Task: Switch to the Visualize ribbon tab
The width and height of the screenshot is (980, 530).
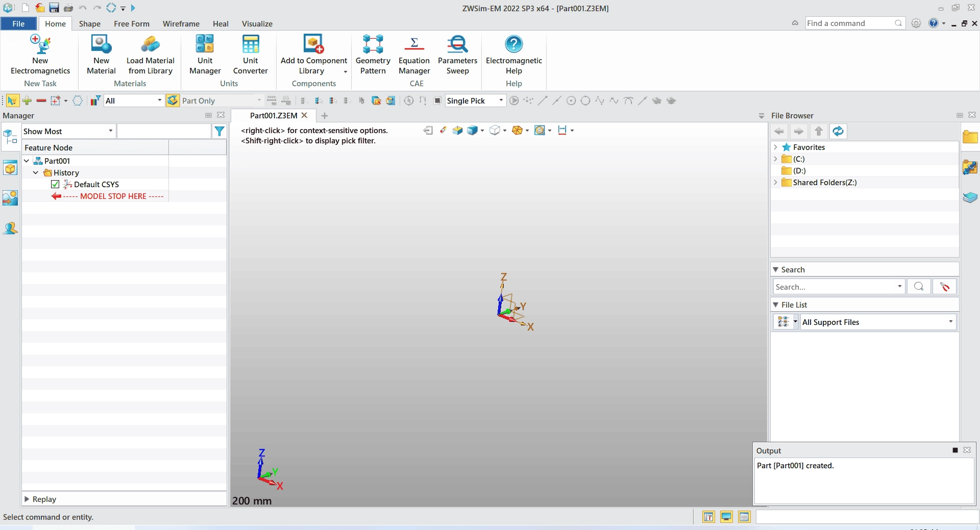Action: (257, 23)
